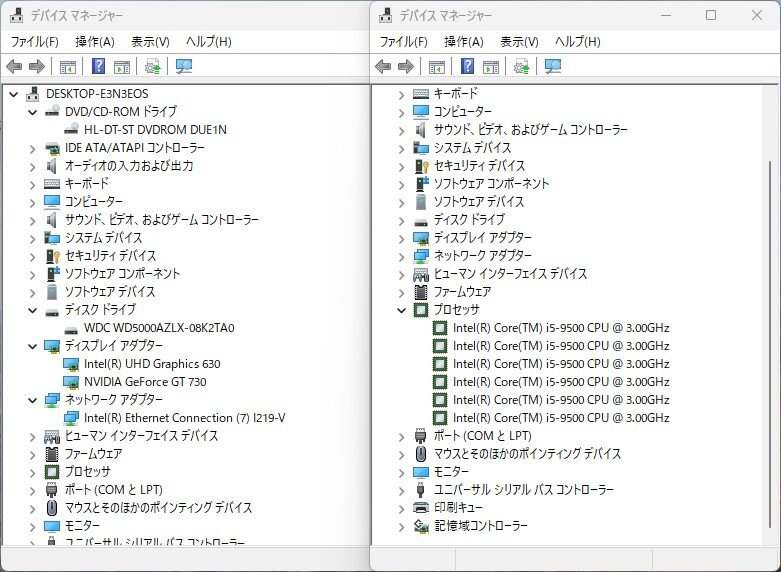
Task: Minimize the right デバイス マネージャー window
Action: tap(666, 15)
